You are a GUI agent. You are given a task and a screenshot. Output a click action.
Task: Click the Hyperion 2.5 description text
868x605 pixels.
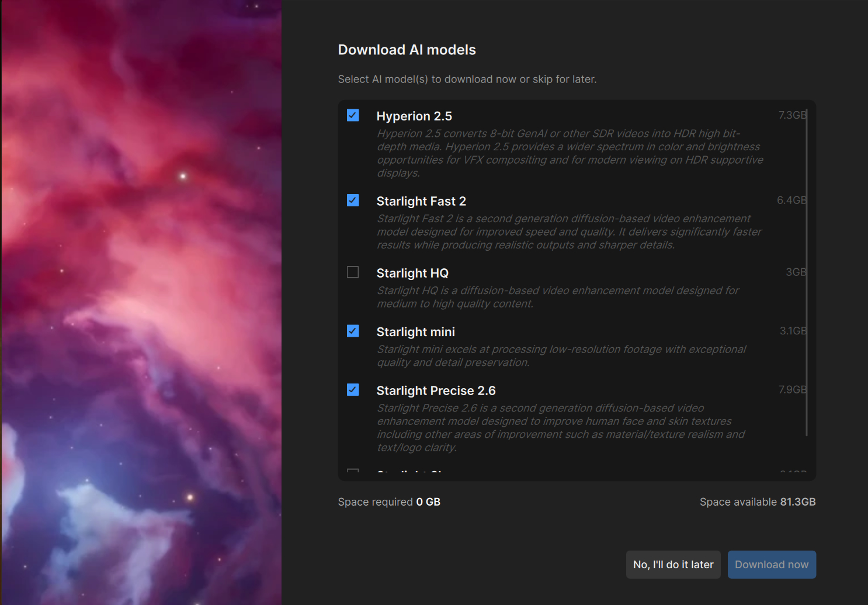[570, 153]
